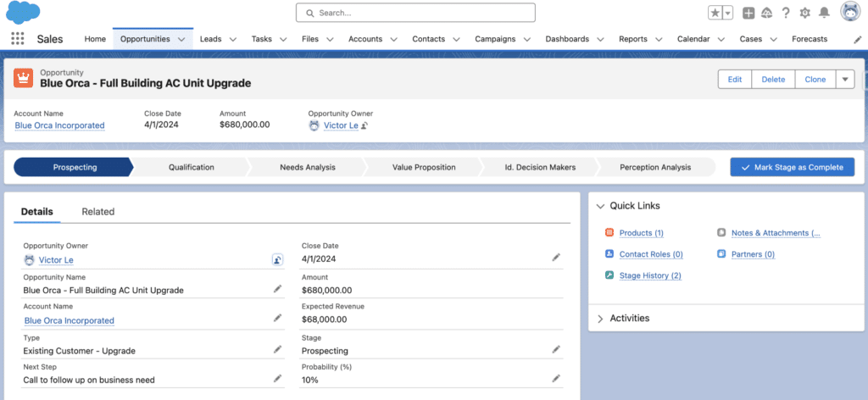The height and width of the screenshot is (400, 868).
Task: Click Victor Le avatar icon in Details
Action: pyautogui.click(x=30, y=259)
